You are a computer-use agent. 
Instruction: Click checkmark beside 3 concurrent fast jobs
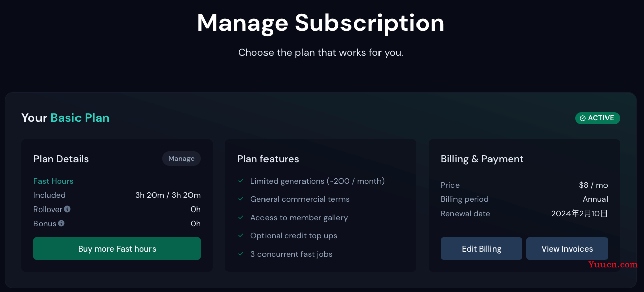[x=241, y=254]
